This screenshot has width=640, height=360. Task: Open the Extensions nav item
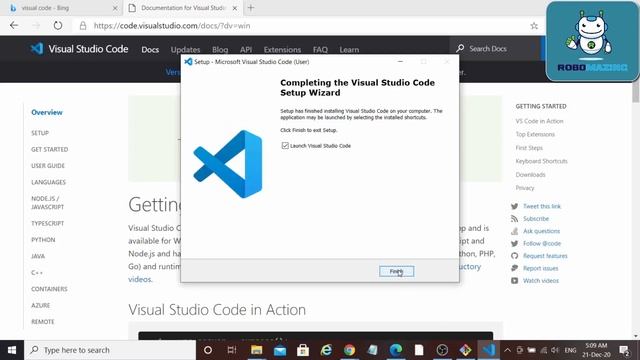(x=282, y=50)
